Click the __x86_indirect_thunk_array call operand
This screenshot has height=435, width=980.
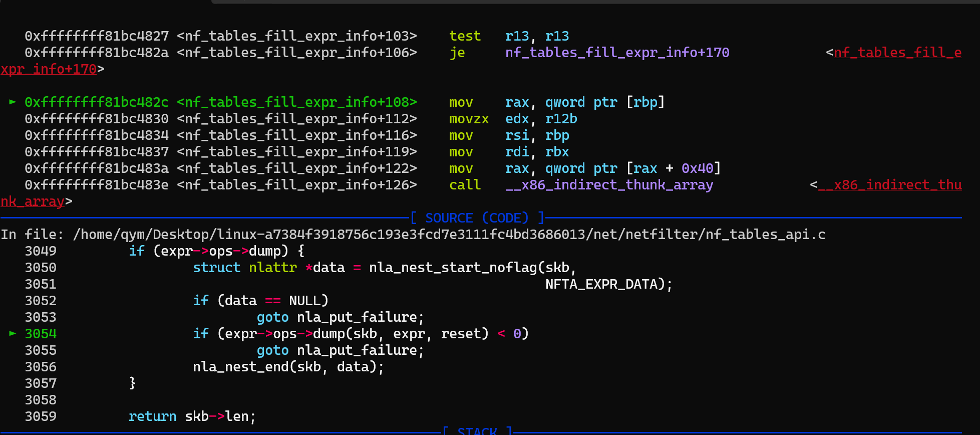(609, 185)
